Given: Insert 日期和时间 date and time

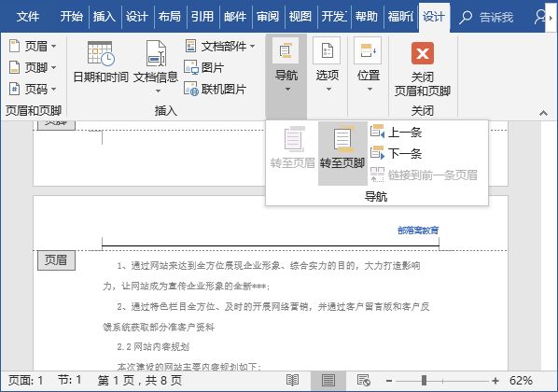Looking at the screenshot, I should 101,63.
